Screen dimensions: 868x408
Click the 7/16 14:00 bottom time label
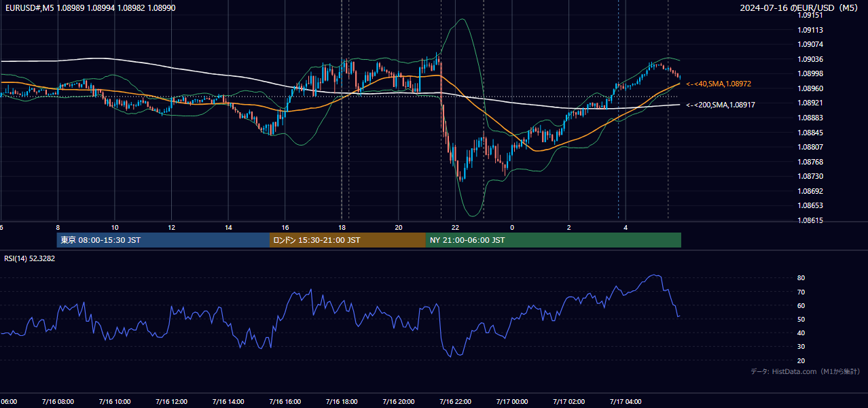[228, 401]
